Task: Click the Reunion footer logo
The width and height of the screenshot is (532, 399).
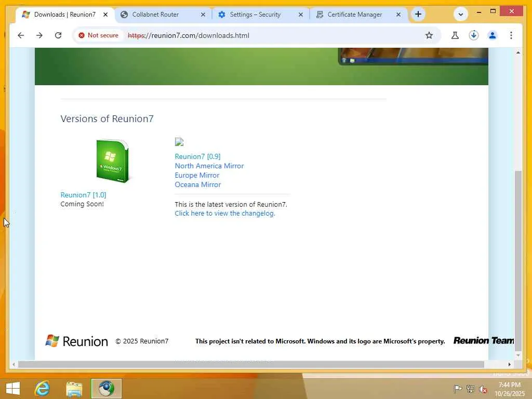Action: pyautogui.click(x=77, y=341)
